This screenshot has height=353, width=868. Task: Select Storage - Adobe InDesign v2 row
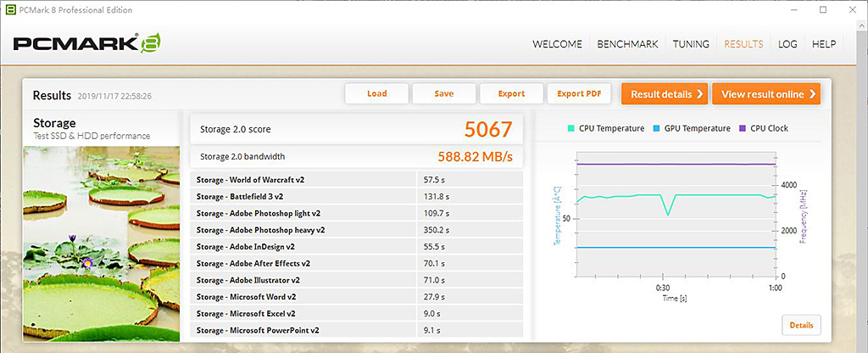(357, 247)
